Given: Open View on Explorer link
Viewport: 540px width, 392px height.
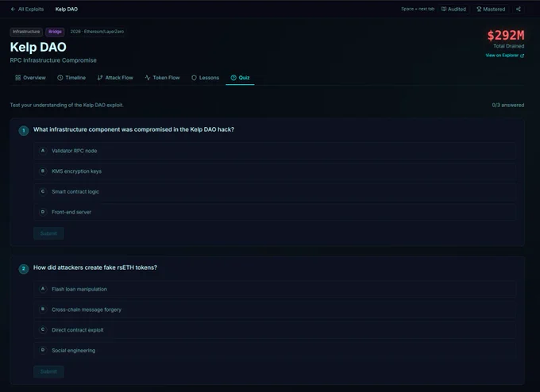Looking at the screenshot, I should point(504,56).
